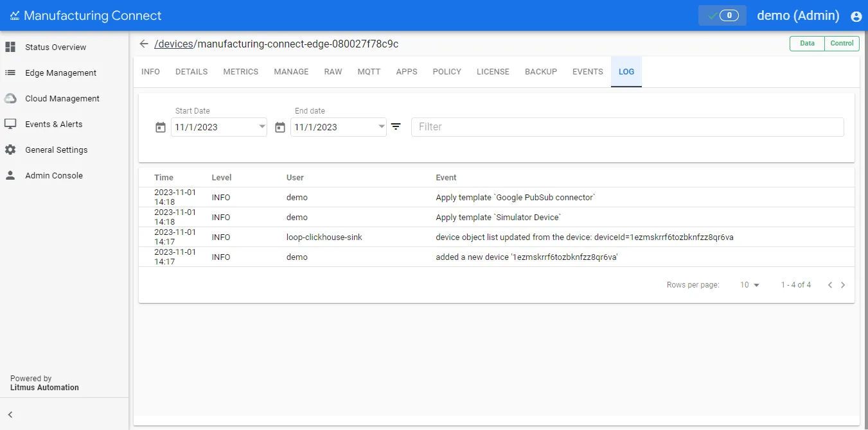This screenshot has height=430, width=868.
Task: Click the Edge Management list icon
Action: [x=10, y=73]
